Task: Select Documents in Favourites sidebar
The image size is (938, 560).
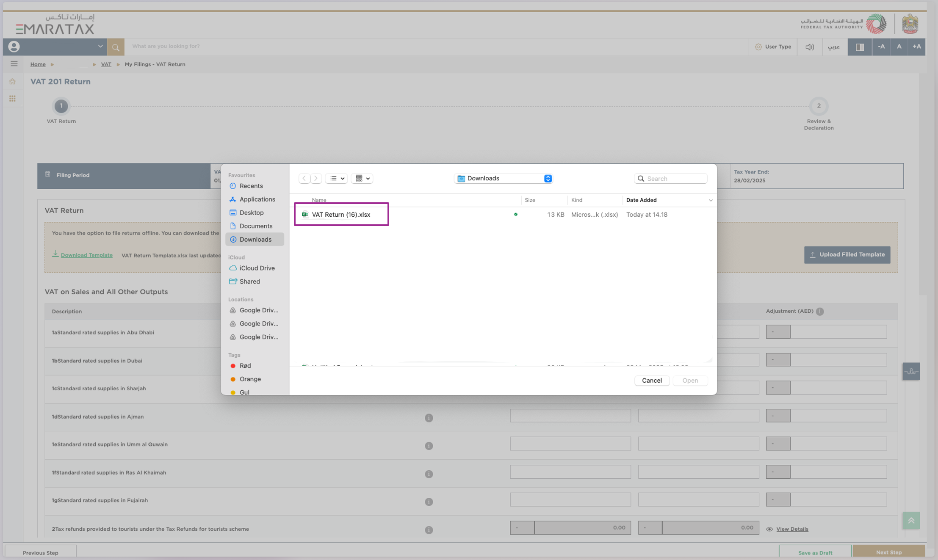Action: [x=255, y=226]
